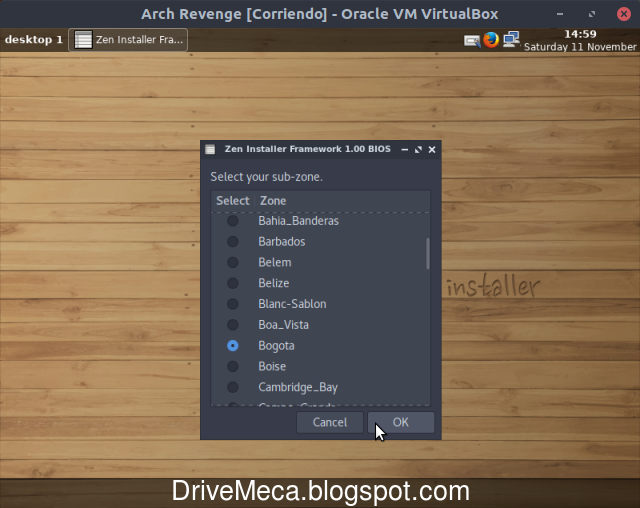Restore the VirtualBox window size

pos(592,14)
